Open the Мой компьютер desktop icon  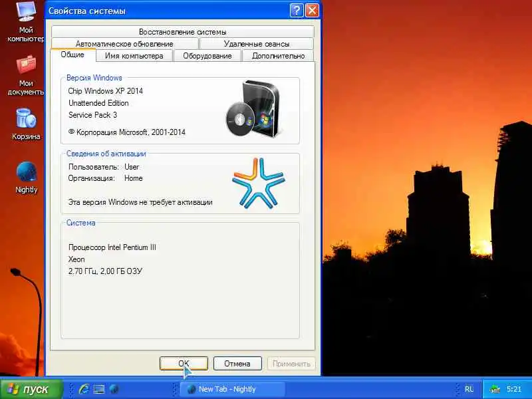26,21
